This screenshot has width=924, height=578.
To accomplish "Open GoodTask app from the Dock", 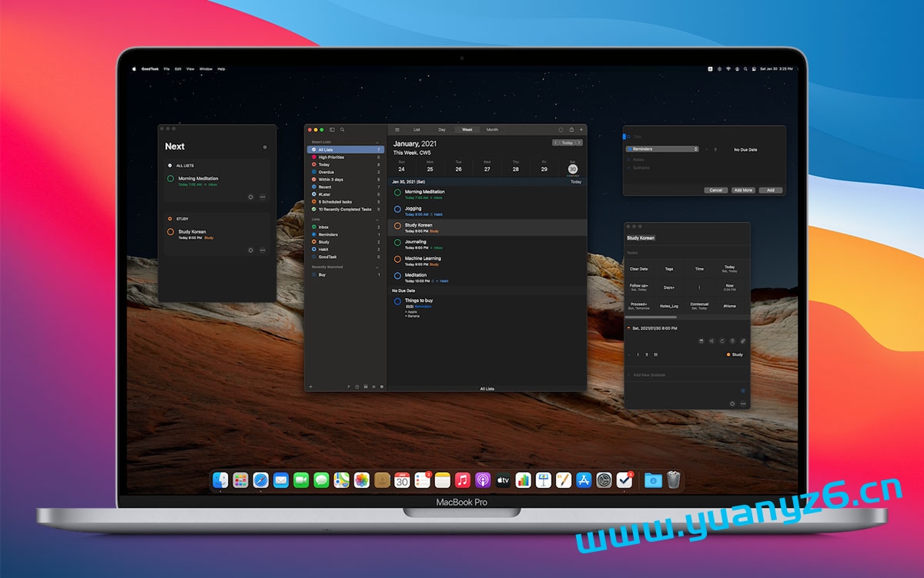I will (624, 480).
